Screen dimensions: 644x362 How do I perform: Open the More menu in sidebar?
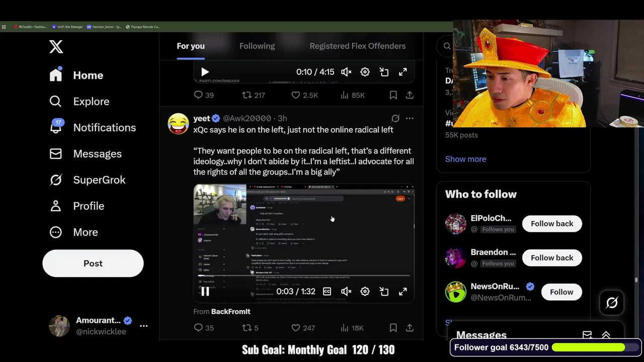(x=74, y=232)
